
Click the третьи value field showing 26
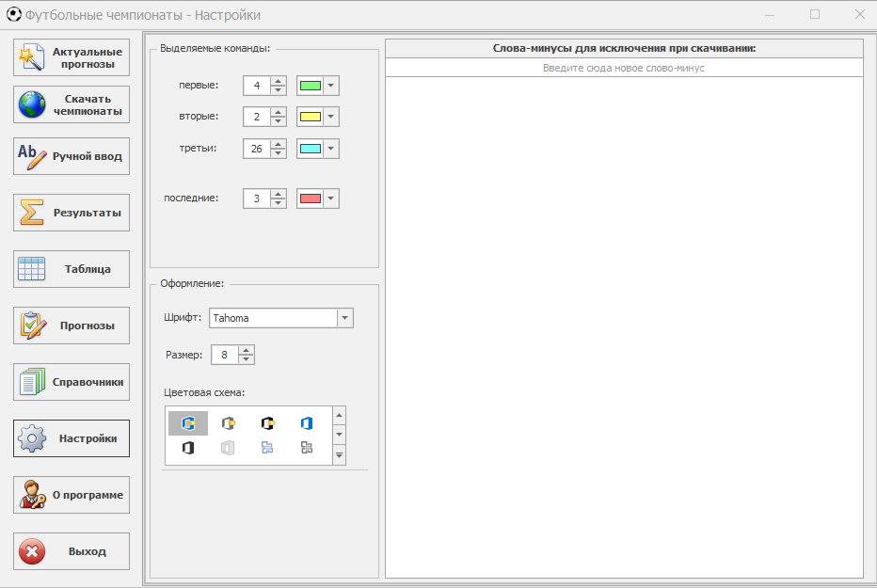257,149
